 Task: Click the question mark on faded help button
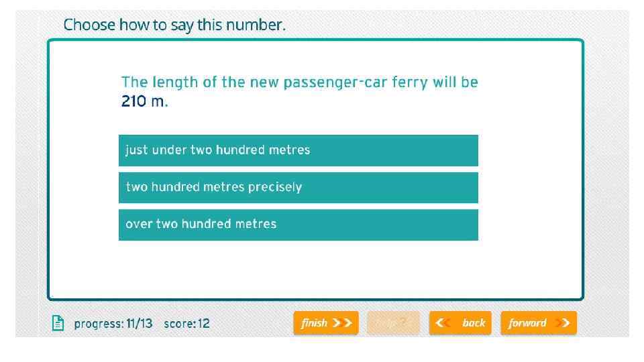[404, 323]
